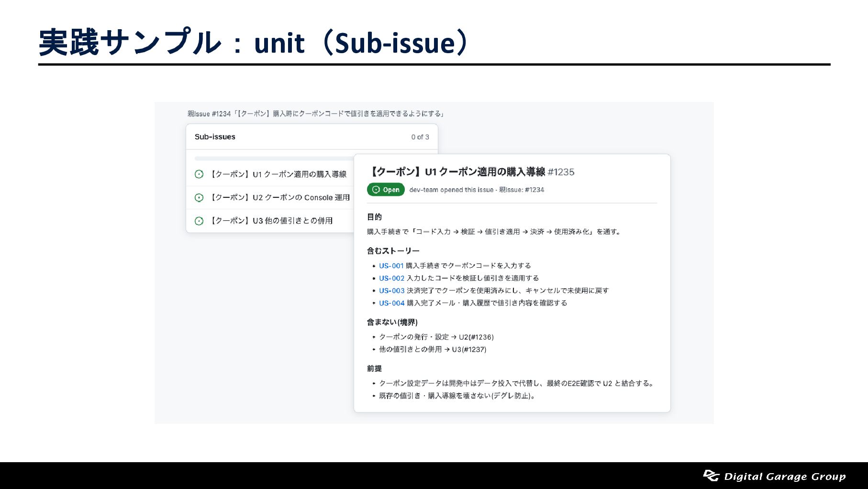Click the 前提 section heading

coord(374,368)
